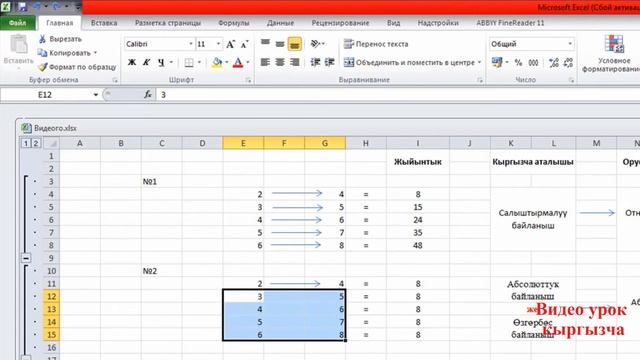Image resolution: width=640 pixels, height=360 pixels.
Task: Apply yellow fill color bucket
Action: tap(217, 62)
